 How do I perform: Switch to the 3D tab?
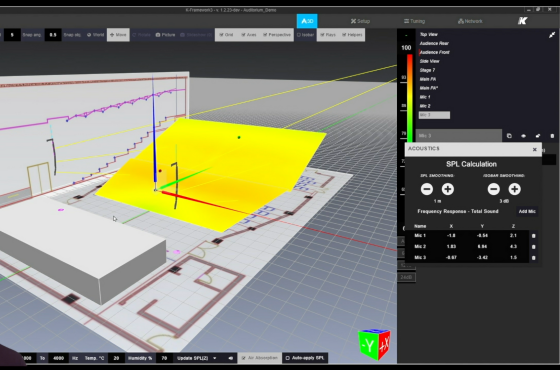pos(307,21)
